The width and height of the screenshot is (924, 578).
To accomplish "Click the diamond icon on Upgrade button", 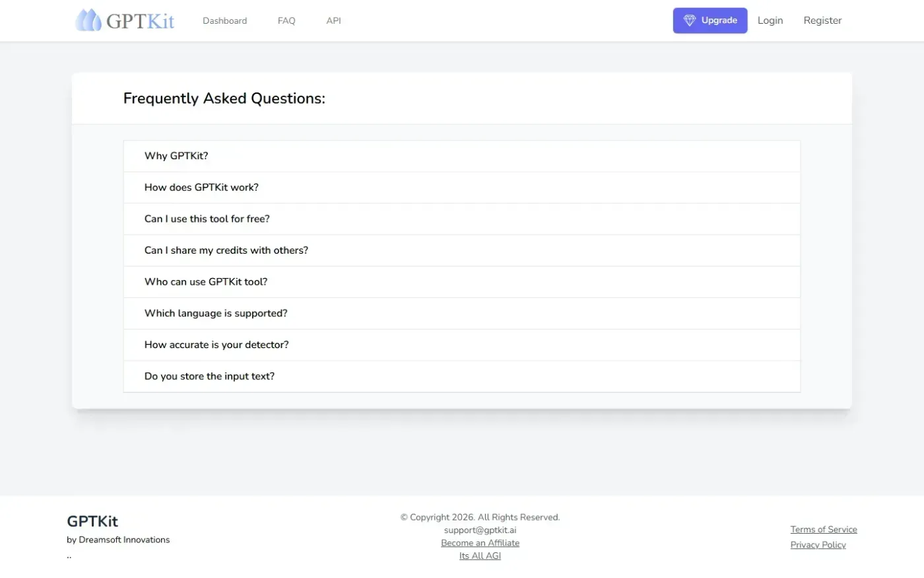I will tap(690, 20).
